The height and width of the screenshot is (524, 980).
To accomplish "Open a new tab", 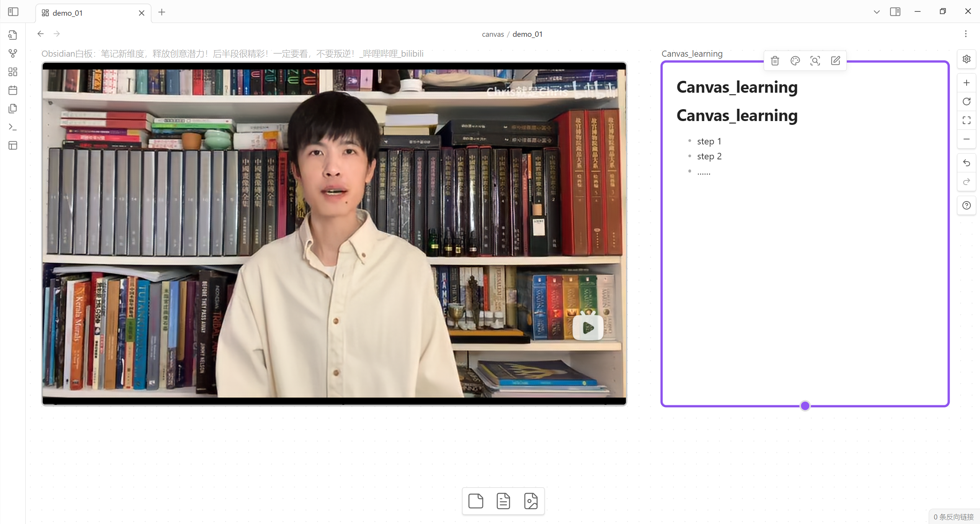I will pos(162,12).
